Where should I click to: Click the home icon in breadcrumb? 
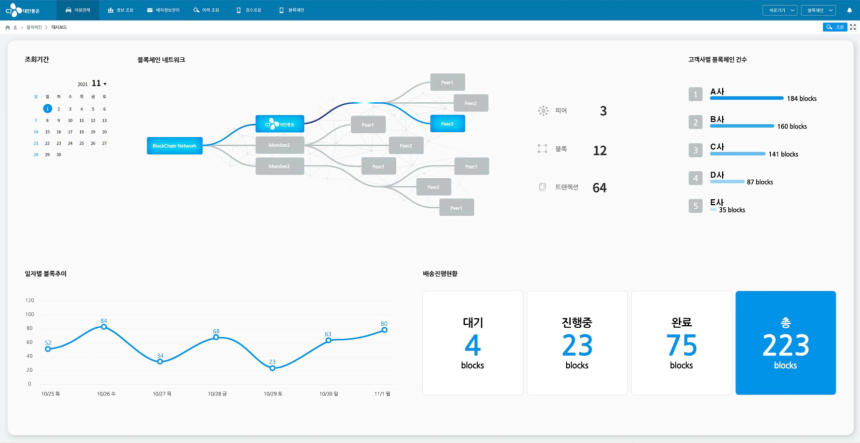[x=8, y=27]
